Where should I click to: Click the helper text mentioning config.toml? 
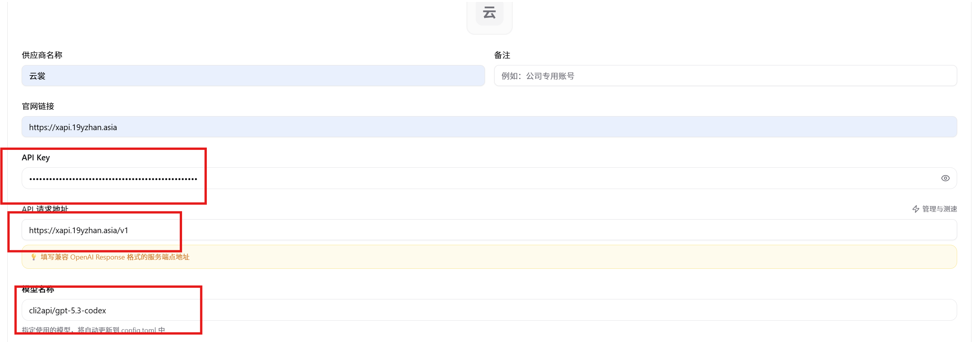point(93,330)
